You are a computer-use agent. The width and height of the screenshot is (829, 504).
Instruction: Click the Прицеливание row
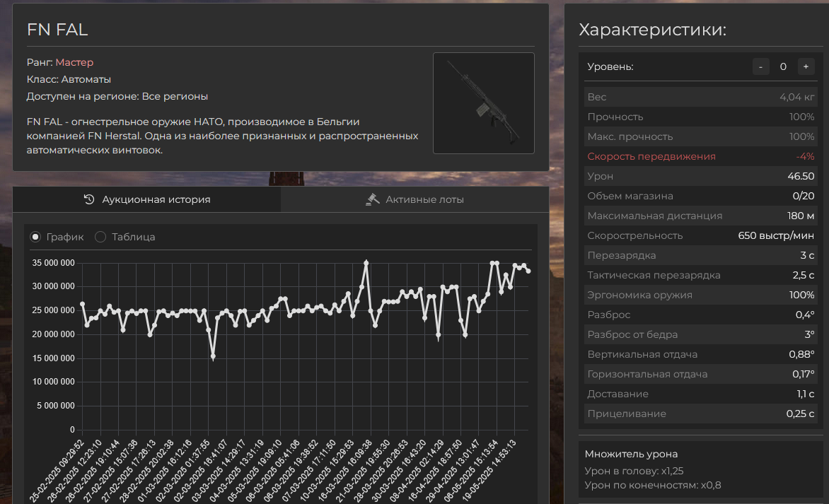[x=700, y=414]
